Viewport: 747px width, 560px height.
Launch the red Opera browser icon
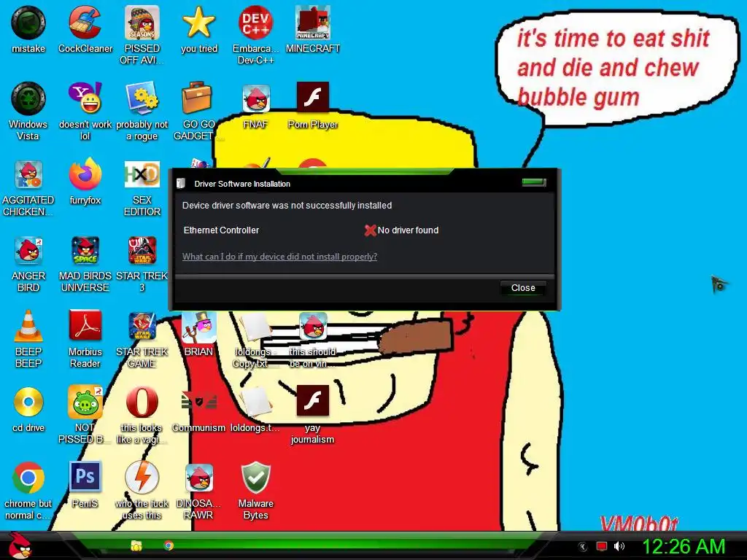(142, 402)
